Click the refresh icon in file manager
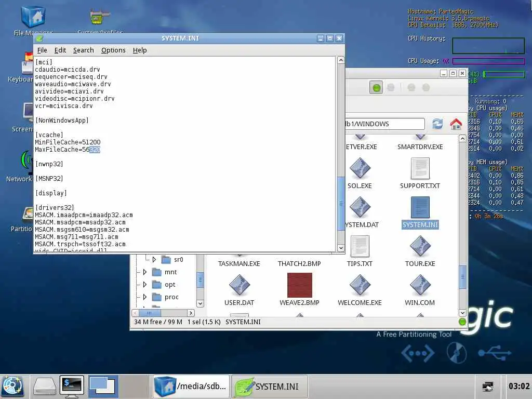This screenshot has width=532, height=399. (x=437, y=124)
